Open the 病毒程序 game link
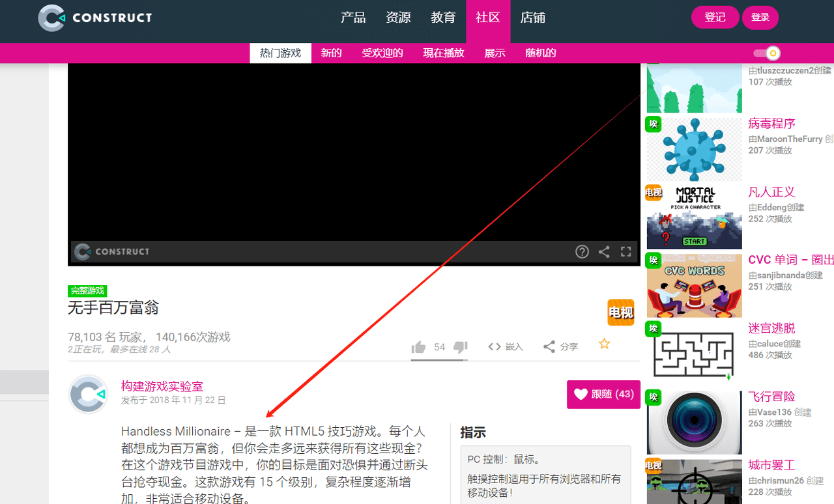Image resolution: width=834 pixels, height=504 pixels. 772,124
